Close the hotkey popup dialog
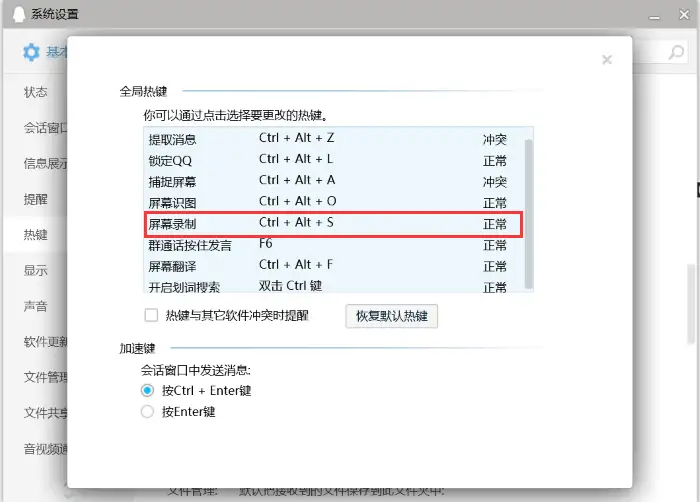The image size is (700, 502). (607, 59)
